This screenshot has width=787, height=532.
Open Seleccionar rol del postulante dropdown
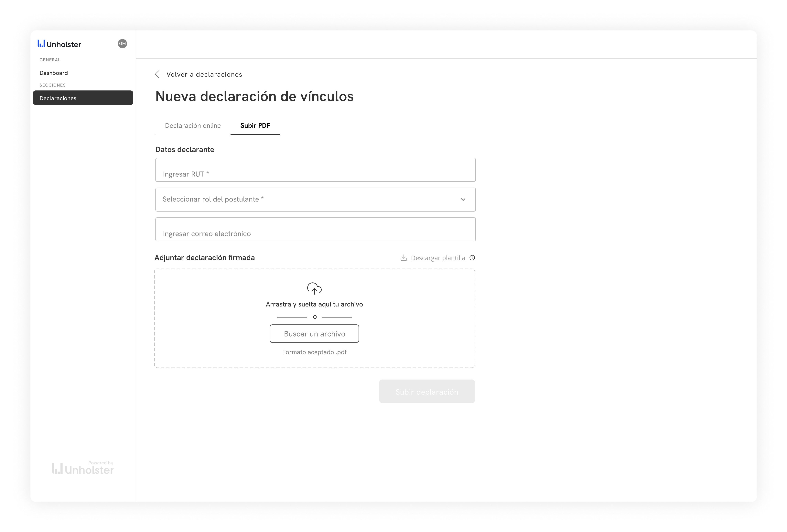coord(305,200)
